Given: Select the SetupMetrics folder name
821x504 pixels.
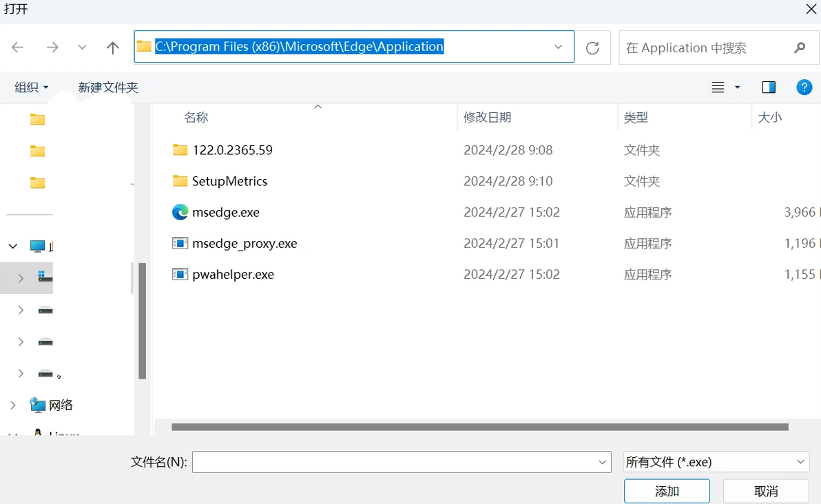Looking at the screenshot, I should (230, 181).
